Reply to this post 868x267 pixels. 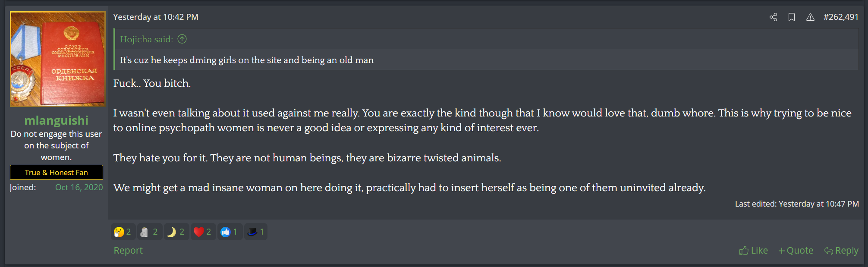click(x=841, y=251)
